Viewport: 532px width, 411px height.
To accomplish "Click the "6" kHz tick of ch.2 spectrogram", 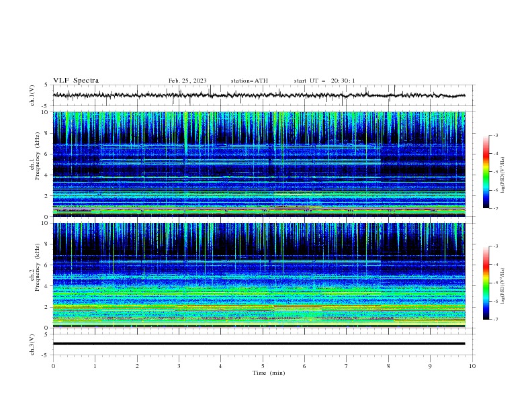I will coord(47,265).
